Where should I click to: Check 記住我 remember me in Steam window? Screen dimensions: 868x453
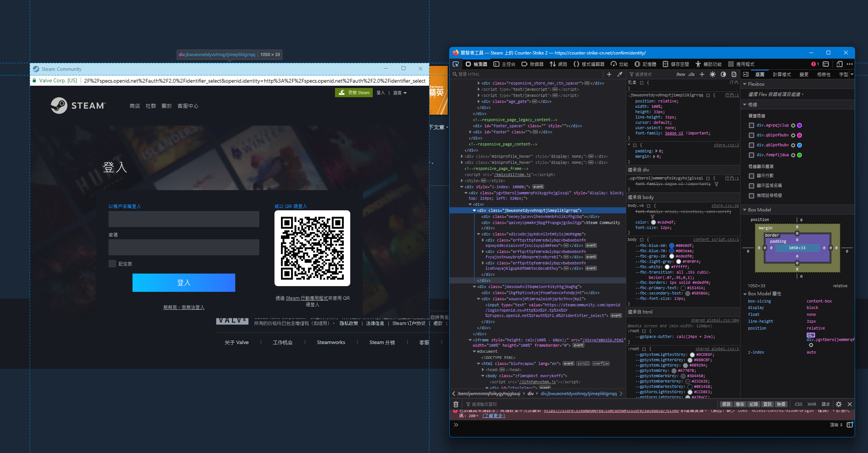coord(112,264)
